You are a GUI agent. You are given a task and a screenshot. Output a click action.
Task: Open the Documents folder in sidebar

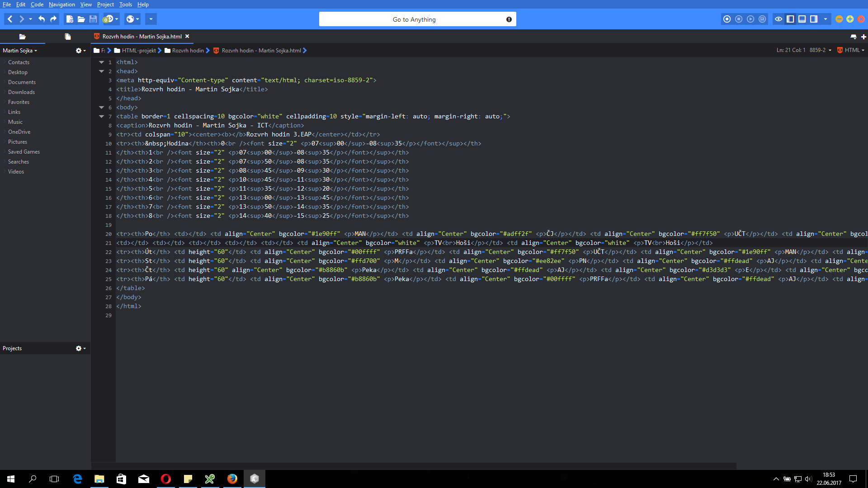(22, 82)
